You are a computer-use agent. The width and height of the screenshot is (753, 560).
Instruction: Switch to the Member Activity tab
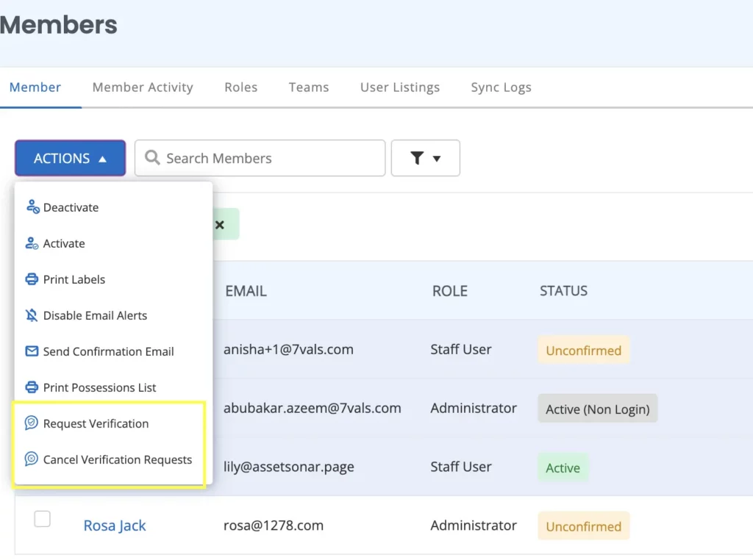click(x=143, y=87)
